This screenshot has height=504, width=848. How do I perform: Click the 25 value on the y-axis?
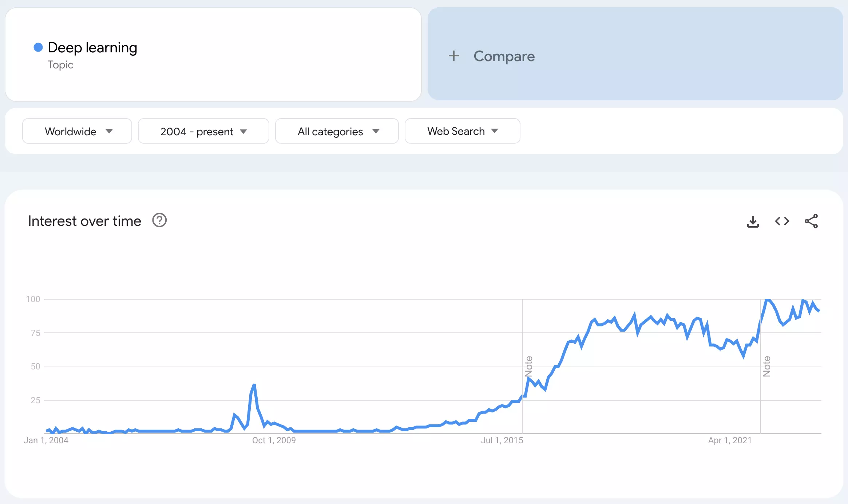tap(35, 400)
